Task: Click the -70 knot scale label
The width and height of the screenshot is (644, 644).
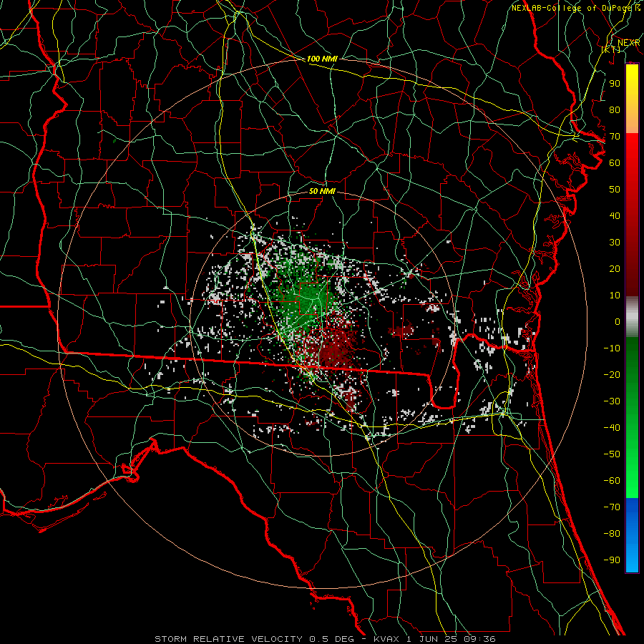Action: coord(612,507)
